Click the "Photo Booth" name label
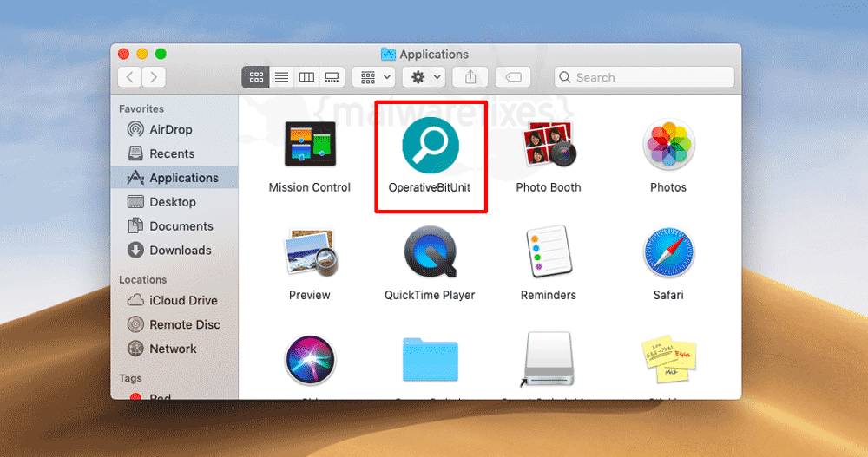Image resolution: width=868 pixels, height=457 pixels. coord(549,187)
